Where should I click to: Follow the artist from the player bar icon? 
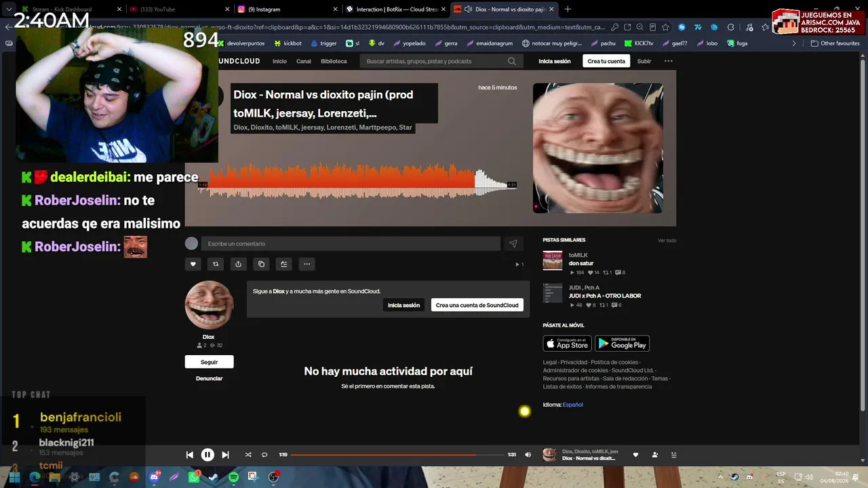pyautogui.click(x=654, y=455)
